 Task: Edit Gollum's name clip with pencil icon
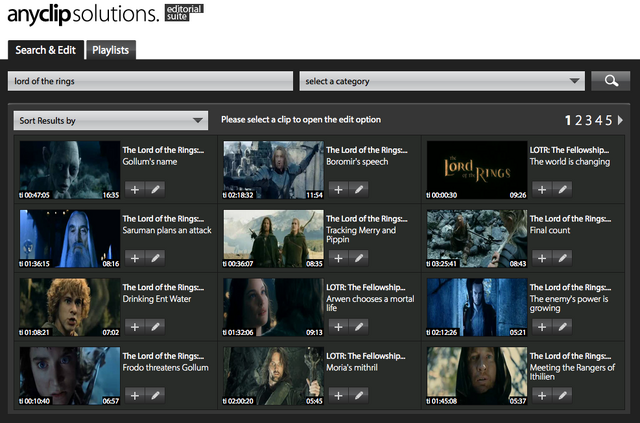coord(155,189)
